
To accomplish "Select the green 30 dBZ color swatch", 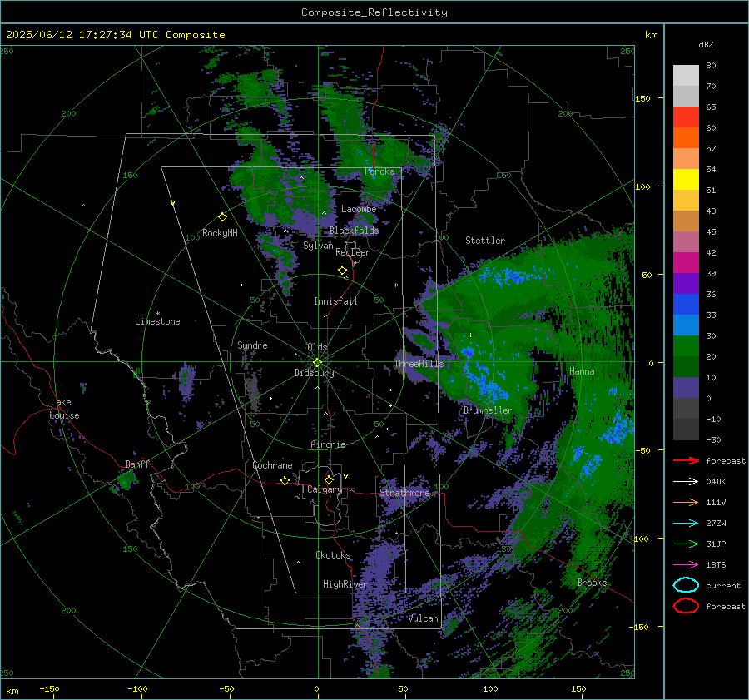I will click(x=686, y=345).
